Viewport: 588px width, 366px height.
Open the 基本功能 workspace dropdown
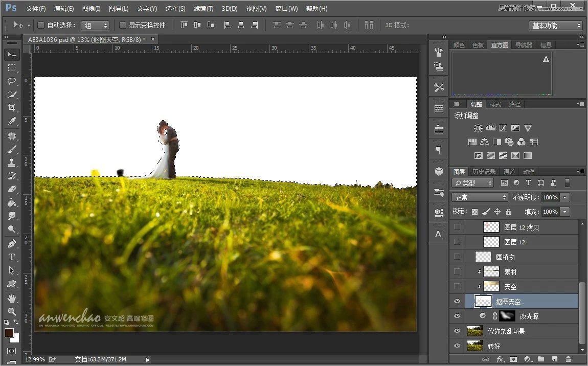click(555, 25)
